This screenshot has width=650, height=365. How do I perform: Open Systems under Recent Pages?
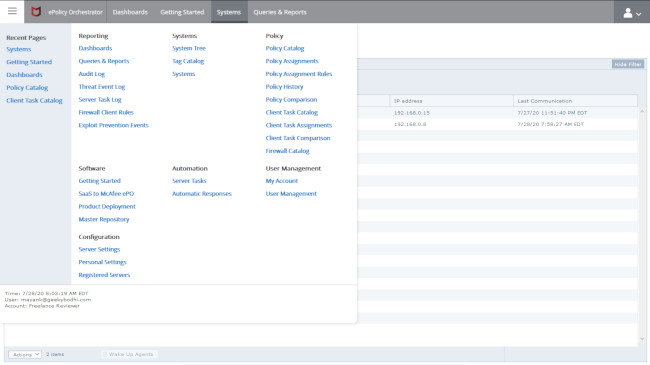click(x=18, y=49)
